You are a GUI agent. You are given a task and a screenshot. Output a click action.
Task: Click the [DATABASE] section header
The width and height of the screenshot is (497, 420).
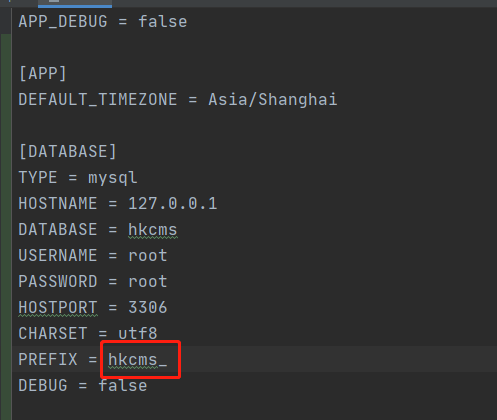68,151
